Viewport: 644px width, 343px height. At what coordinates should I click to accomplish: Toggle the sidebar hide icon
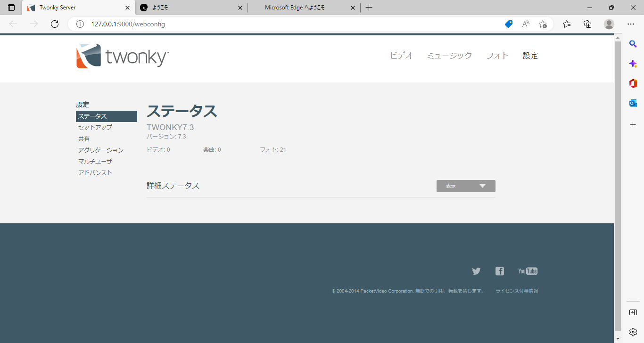tap(633, 312)
